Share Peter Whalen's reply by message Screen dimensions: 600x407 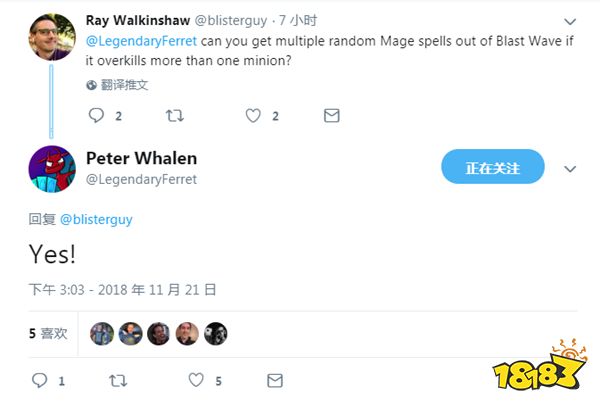(275, 381)
